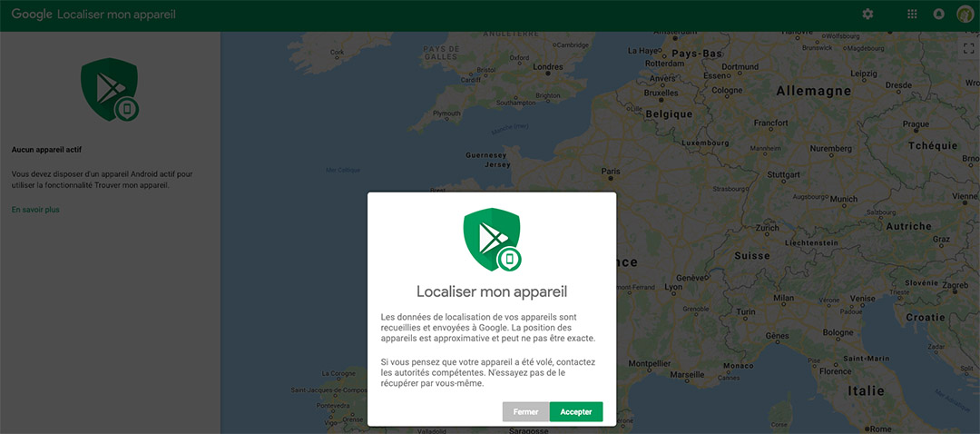Image resolution: width=980 pixels, height=434 pixels.
Task: Click the 'Aucun appareil actif' heading
Action: [x=46, y=150]
